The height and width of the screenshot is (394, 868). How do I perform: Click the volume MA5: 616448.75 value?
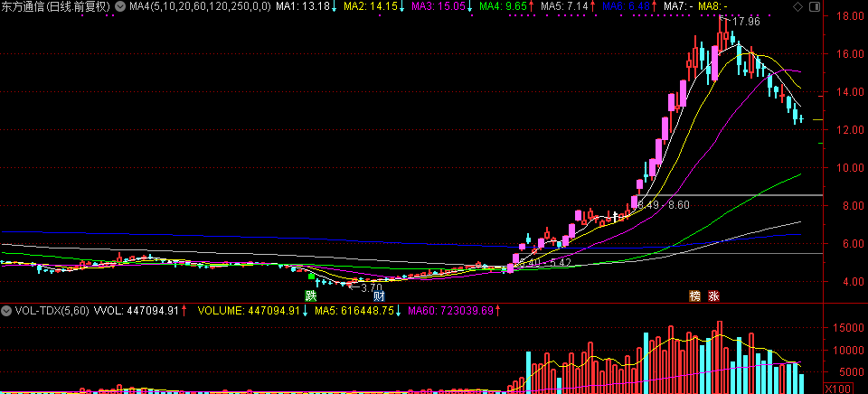point(354,311)
